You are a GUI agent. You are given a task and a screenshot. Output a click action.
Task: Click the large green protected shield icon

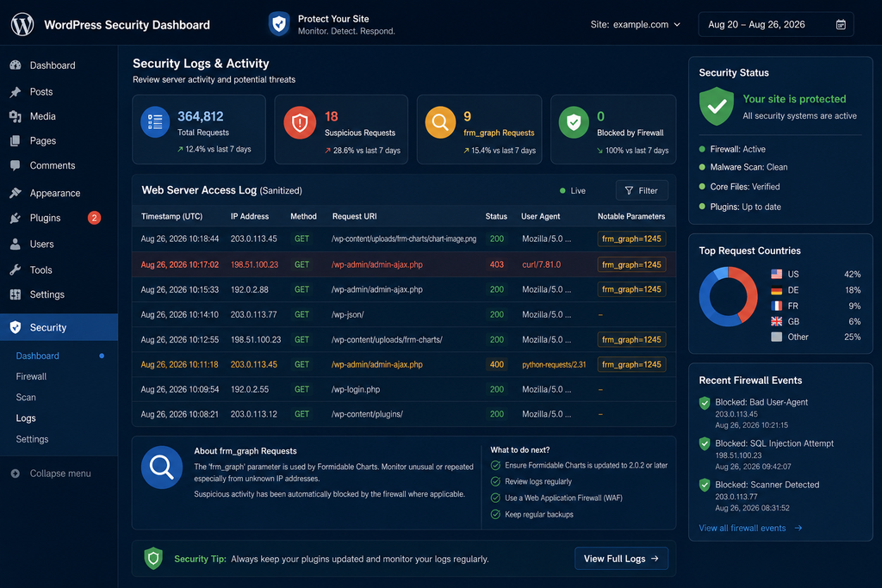pos(717,106)
